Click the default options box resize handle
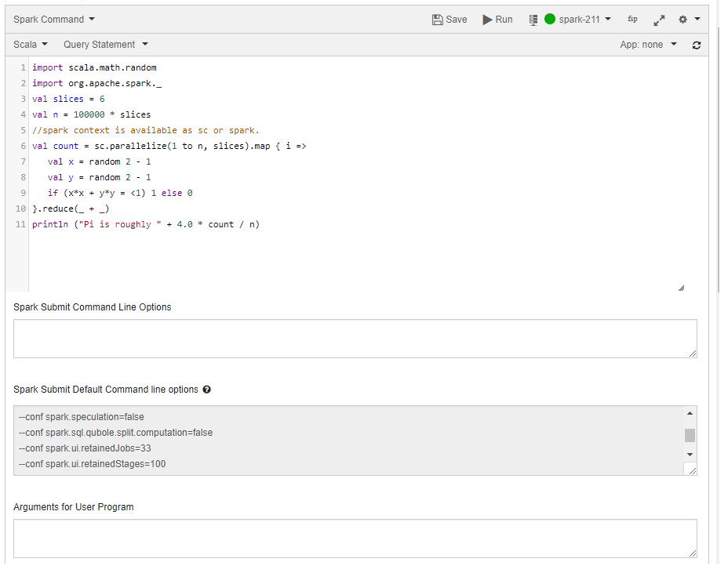Viewport: 728px width, 573px height. 693,471
